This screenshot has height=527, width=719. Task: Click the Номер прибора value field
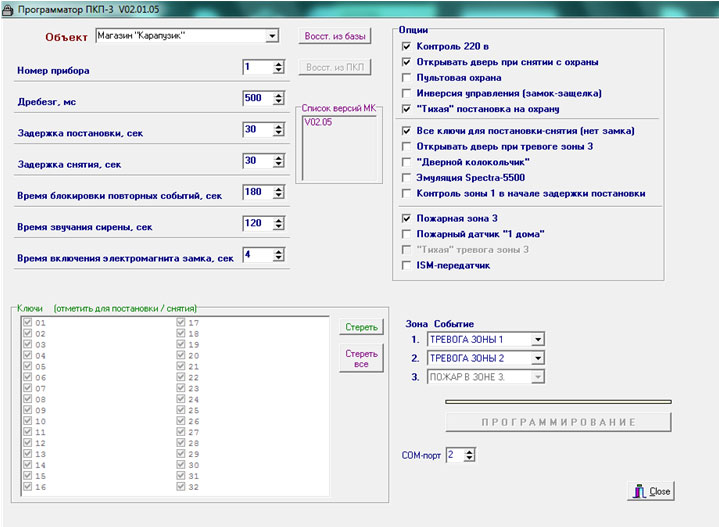point(257,67)
